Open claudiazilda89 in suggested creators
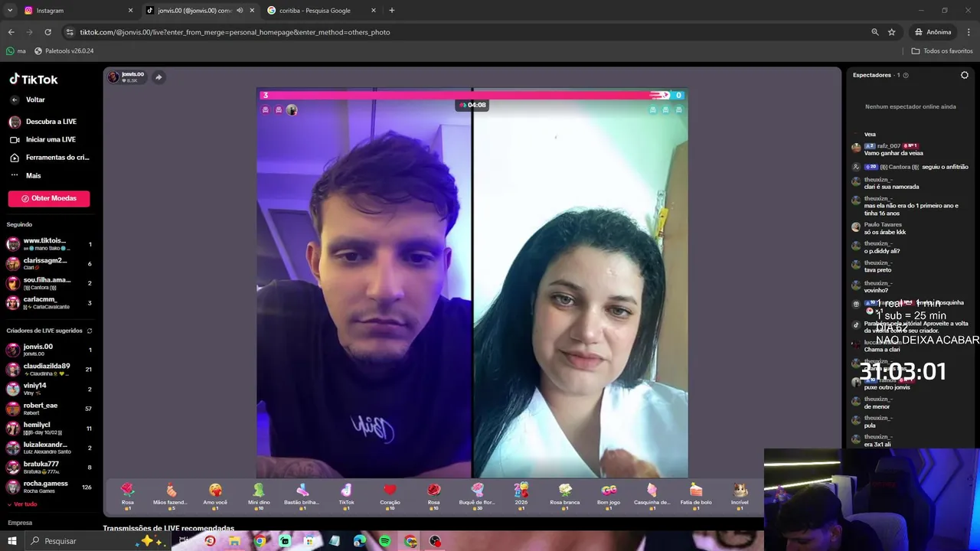980x551 pixels. tap(49, 369)
